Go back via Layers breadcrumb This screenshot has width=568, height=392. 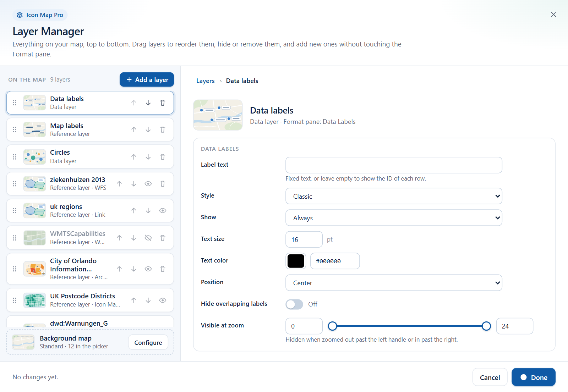point(205,81)
